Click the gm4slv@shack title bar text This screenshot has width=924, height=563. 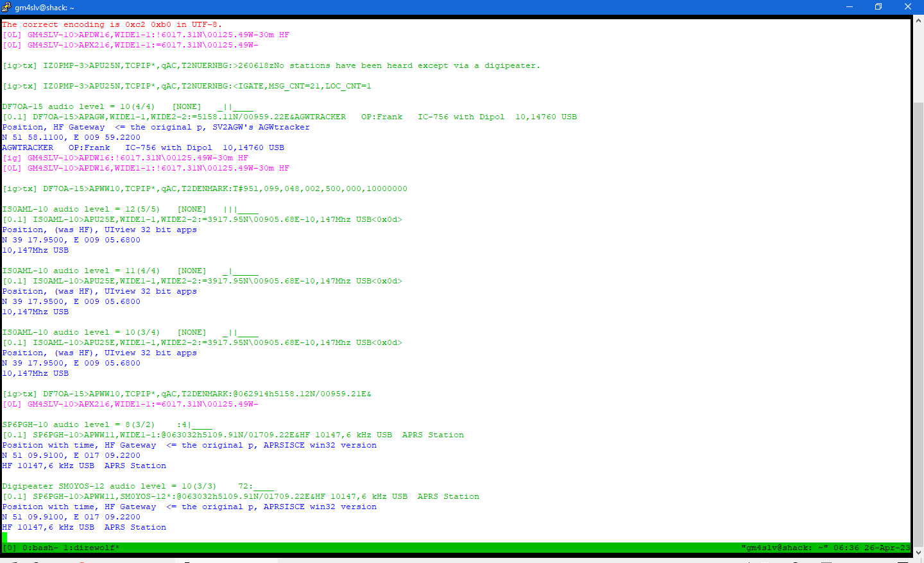pyautogui.click(x=44, y=8)
